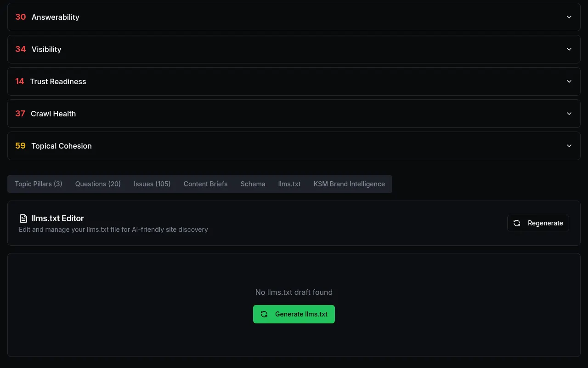Click the Visibility score 34

(x=21, y=49)
